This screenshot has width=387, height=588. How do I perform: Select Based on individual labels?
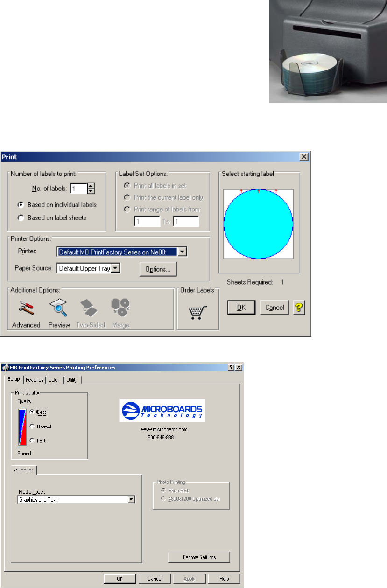click(x=21, y=205)
